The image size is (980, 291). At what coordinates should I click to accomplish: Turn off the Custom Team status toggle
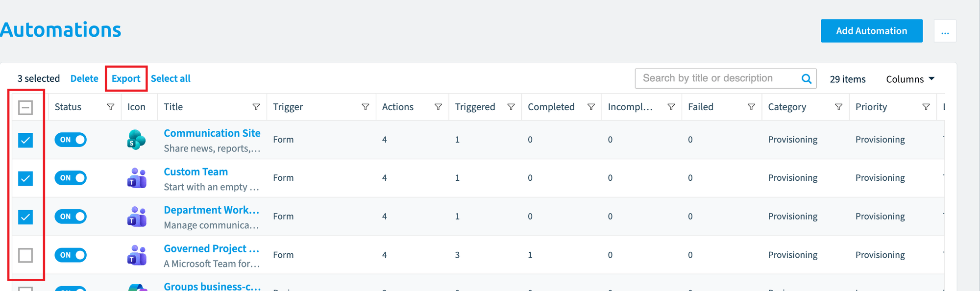(71, 178)
